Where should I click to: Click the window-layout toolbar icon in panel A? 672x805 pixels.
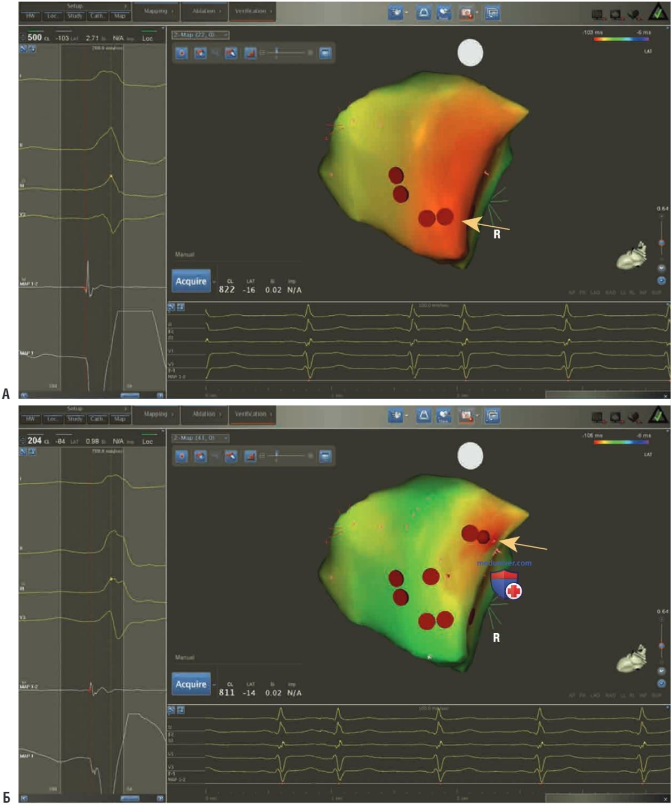(325, 53)
